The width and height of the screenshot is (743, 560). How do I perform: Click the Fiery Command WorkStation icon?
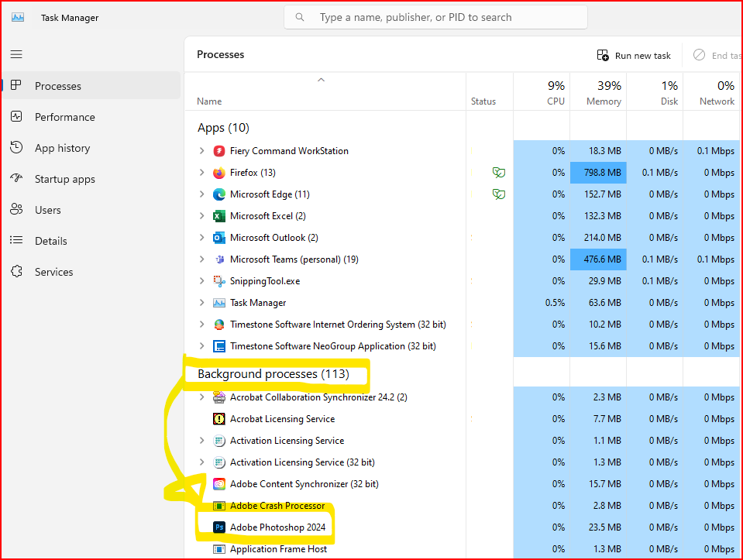pyautogui.click(x=218, y=151)
